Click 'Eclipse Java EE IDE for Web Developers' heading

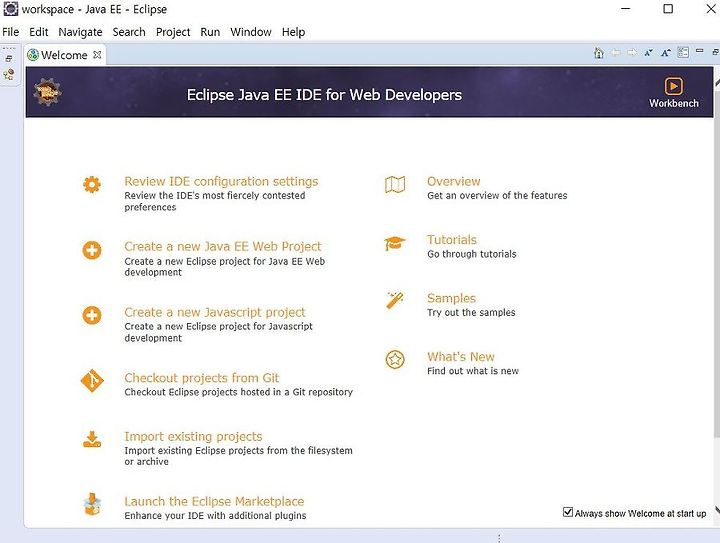point(324,95)
